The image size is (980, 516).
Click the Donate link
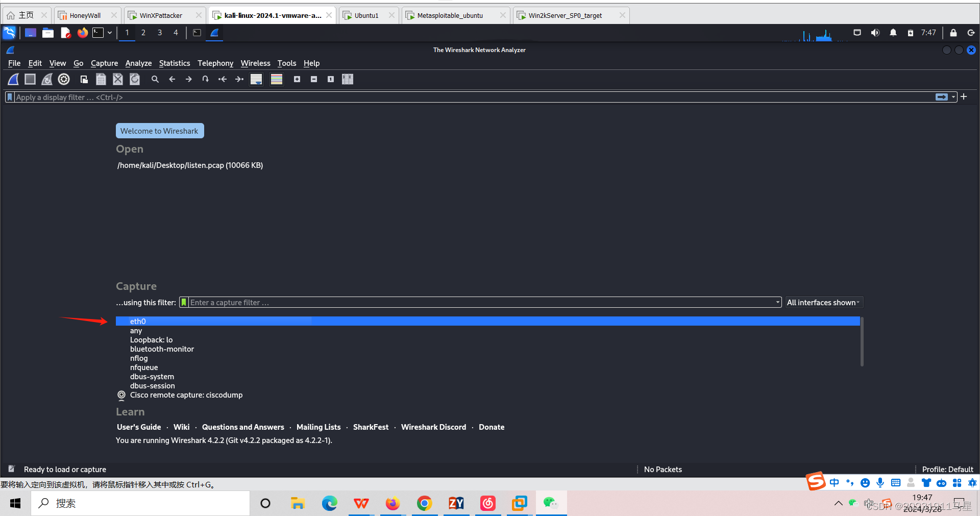(x=492, y=427)
